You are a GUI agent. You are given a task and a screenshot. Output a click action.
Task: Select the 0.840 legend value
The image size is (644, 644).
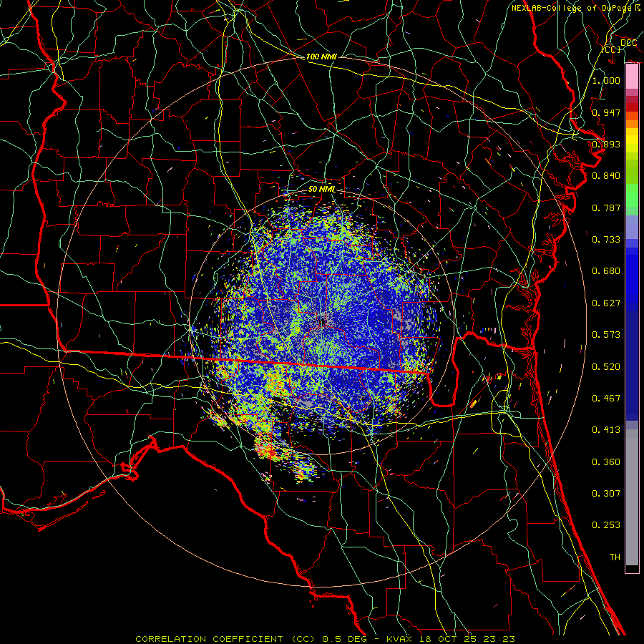click(x=606, y=176)
